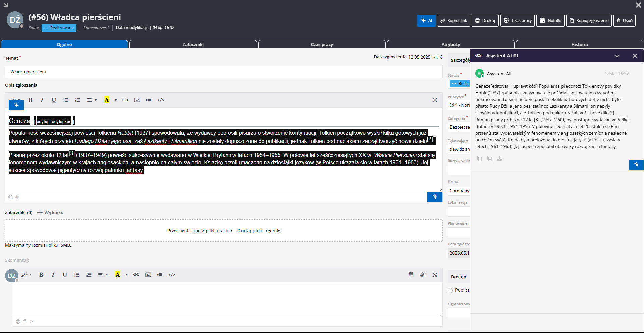Expand comment editor to fullscreen
Screen dimensions: 644x333
435,275
